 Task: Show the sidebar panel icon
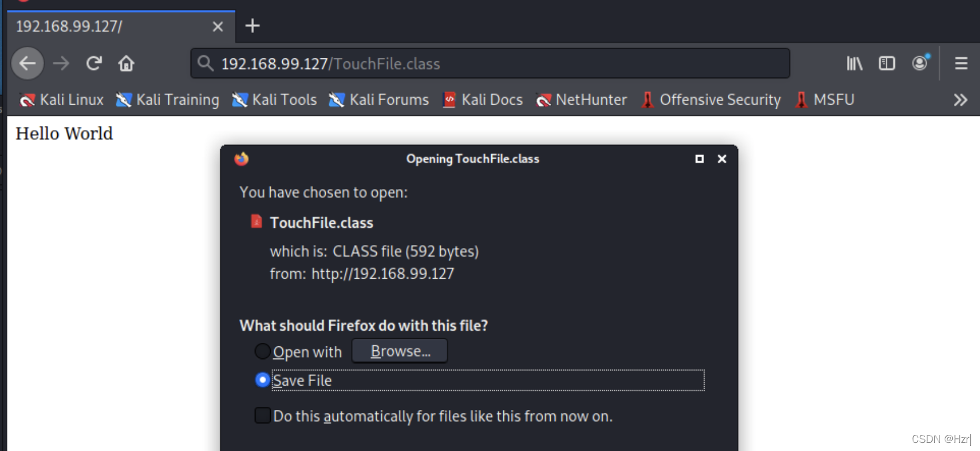[x=887, y=63]
